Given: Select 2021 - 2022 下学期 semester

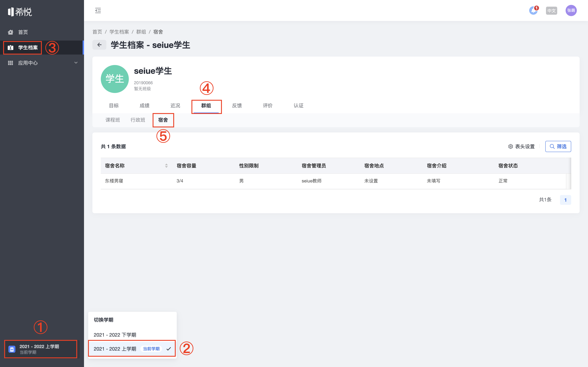Looking at the screenshot, I should [x=115, y=335].
